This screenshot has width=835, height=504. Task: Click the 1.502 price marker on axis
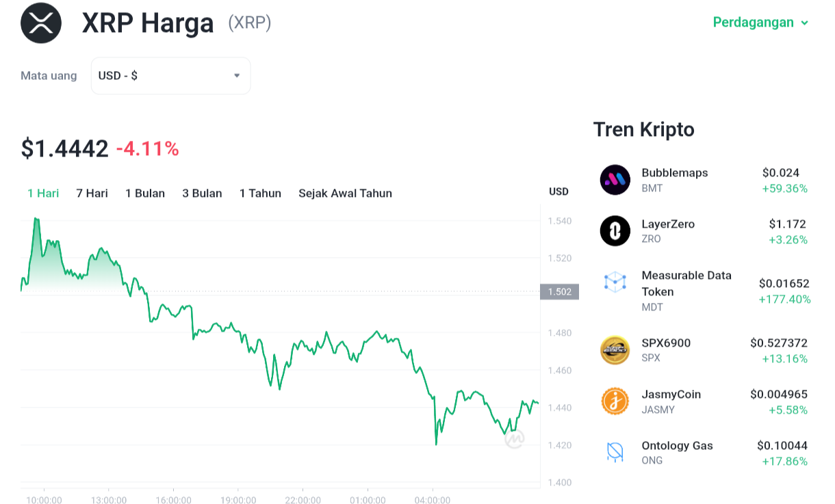(559, 292)
